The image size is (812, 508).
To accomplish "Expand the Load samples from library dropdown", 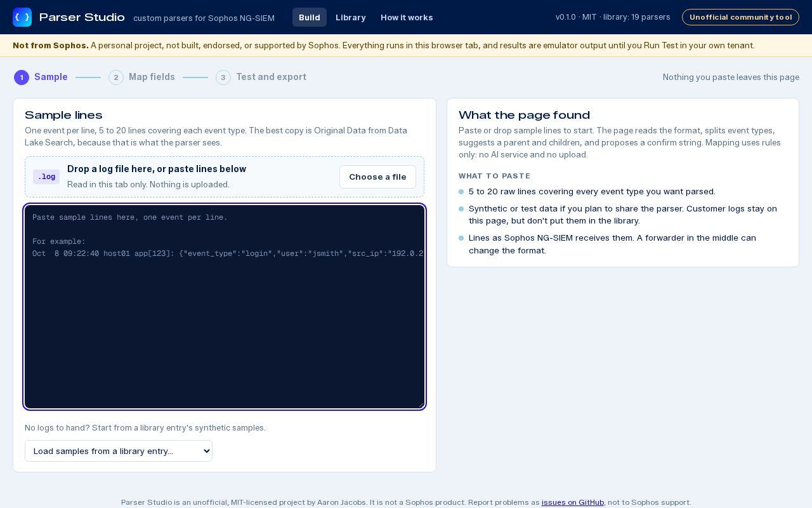I will 119,451.
